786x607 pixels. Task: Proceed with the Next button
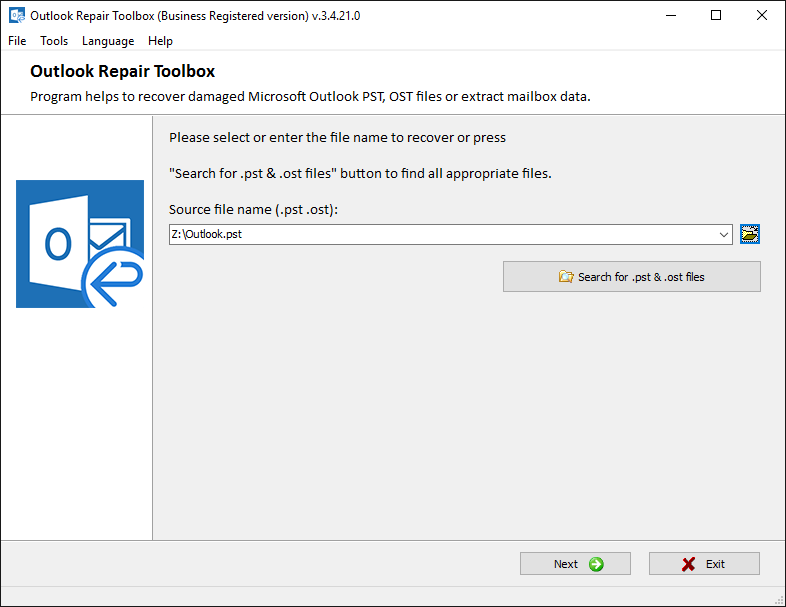(x=575, y=564)
